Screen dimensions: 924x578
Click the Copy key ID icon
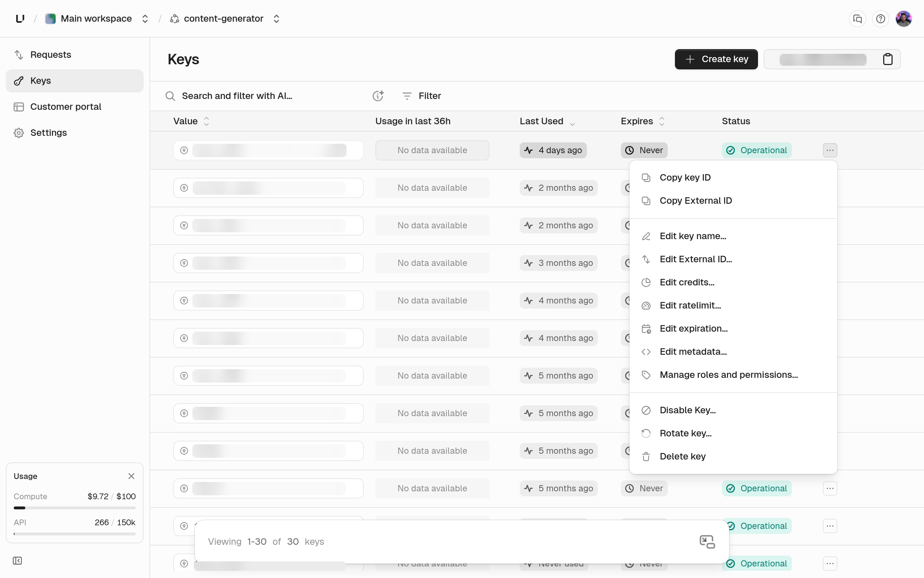pos(646,177)
